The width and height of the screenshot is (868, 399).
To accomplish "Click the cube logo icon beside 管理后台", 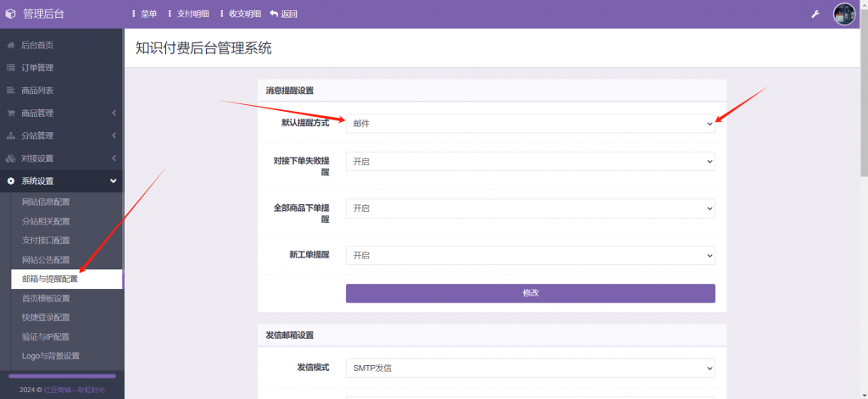I will [x=10, y=14].
